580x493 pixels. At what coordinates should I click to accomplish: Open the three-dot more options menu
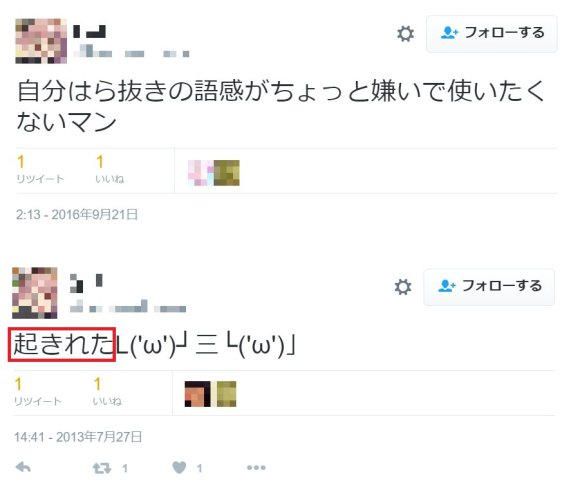(x=256, y=468)
